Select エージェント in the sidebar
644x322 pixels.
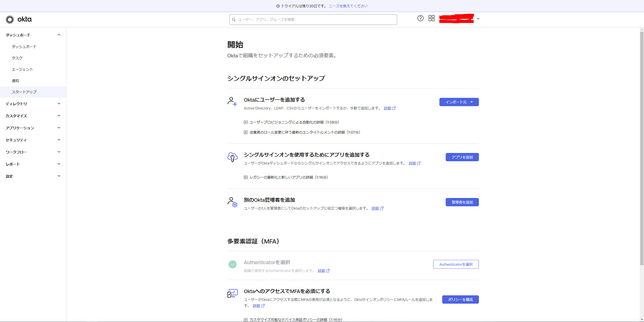[x=22, y=69]
